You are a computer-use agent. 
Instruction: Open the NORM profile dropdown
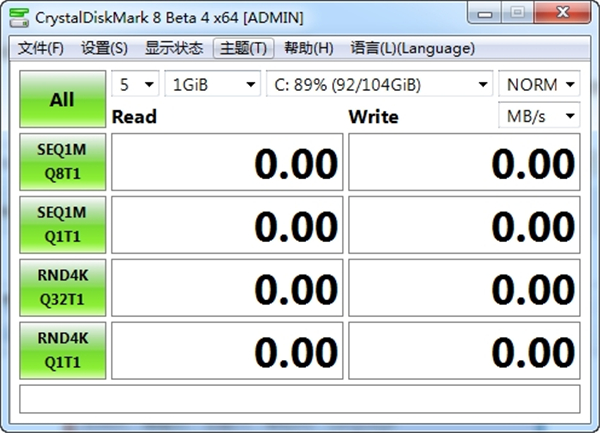tap(539, 84)
